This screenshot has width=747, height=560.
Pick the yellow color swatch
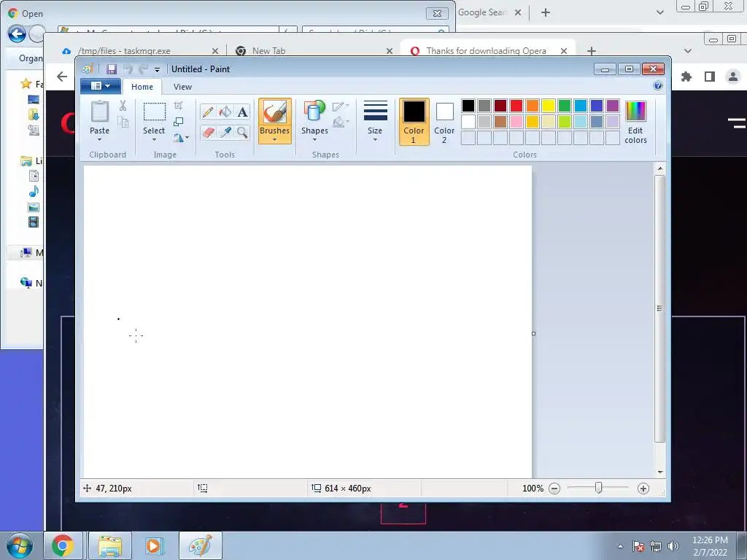pos(549,106)
